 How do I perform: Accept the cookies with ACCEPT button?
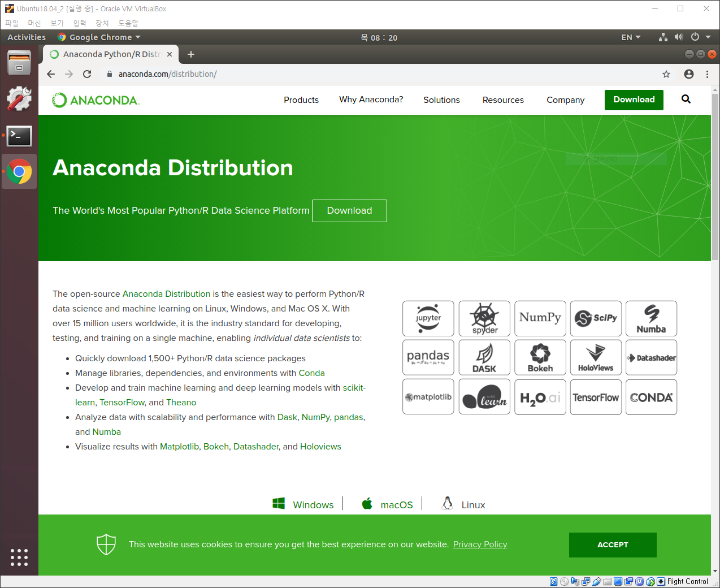[x=613, y=545]
